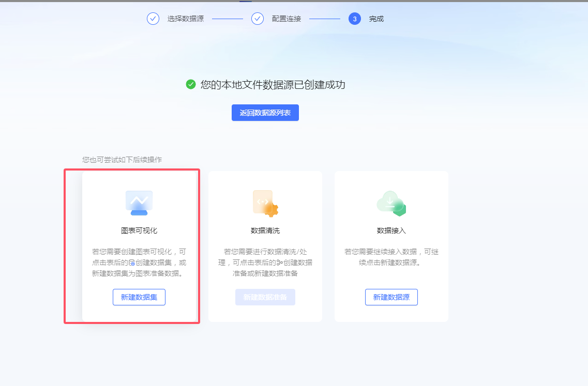This screenshot has width=588, height=386.
Task: Click the 新建数据集 button
Action: click(139, 297)
